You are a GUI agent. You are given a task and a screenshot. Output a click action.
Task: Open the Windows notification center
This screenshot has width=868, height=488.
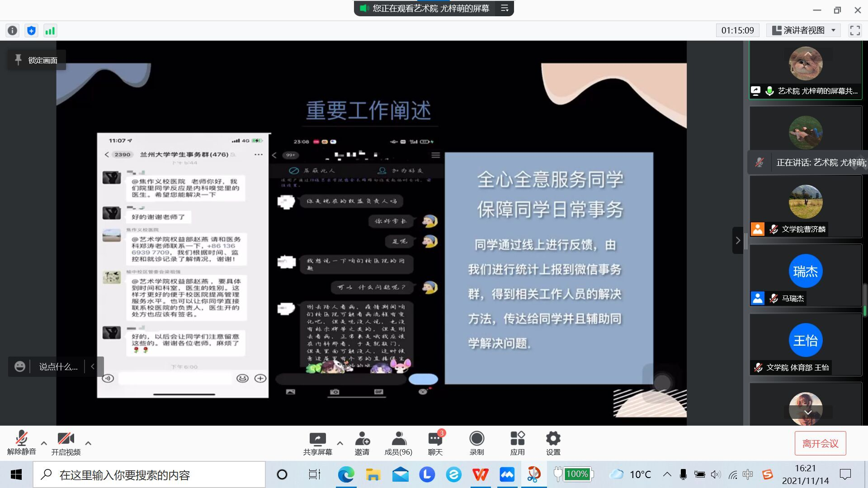point(845,474)
